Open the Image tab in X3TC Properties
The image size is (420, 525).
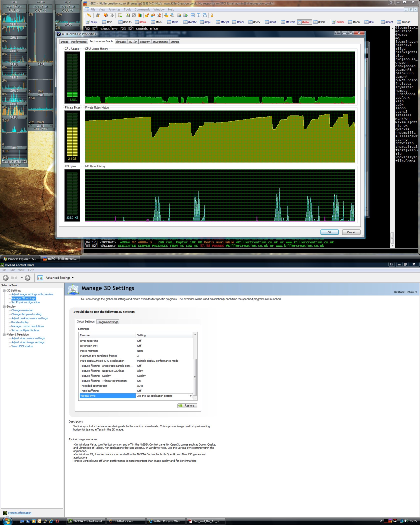[64, 42]
